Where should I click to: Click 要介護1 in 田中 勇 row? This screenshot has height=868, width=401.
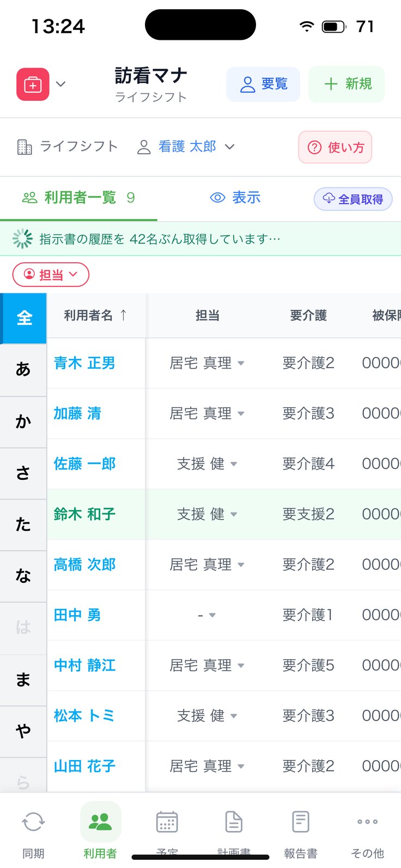coord(308,615)
